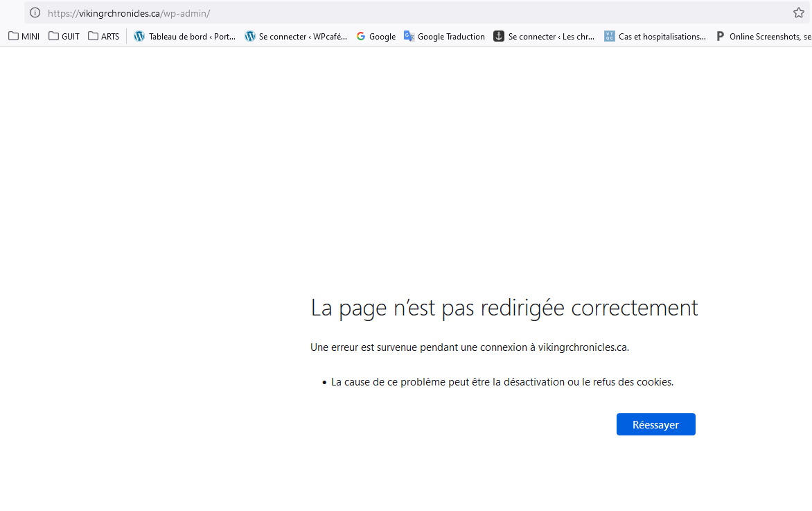Open the MINI bookmarks folder
The image size is (812, 511).
(x=24, y=36)
